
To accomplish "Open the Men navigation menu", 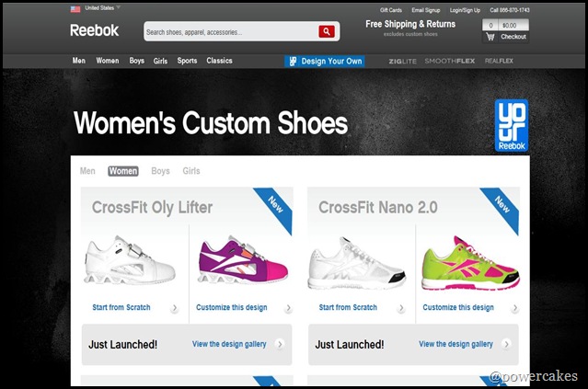I will 79,61.
